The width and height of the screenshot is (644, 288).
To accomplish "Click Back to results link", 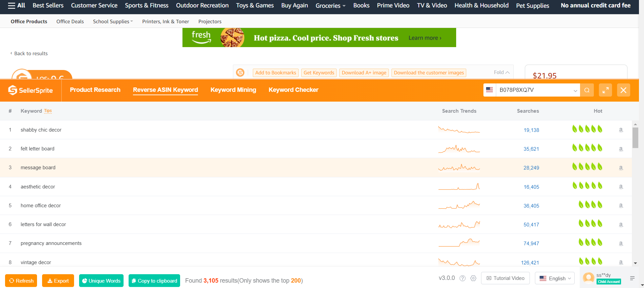I will coord(29,53).
